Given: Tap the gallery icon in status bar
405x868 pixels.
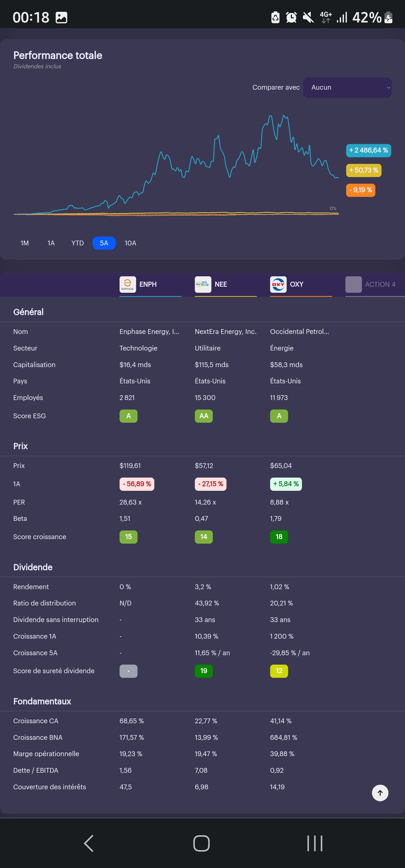Looking at the screenshot, I should pos(61,17).
